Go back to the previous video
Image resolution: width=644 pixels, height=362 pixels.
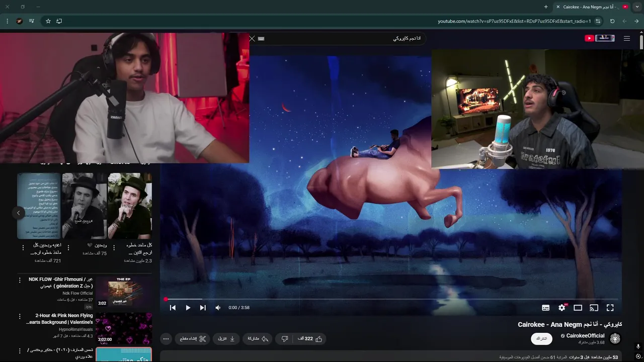pyautogui.click(x=173, y=308)
